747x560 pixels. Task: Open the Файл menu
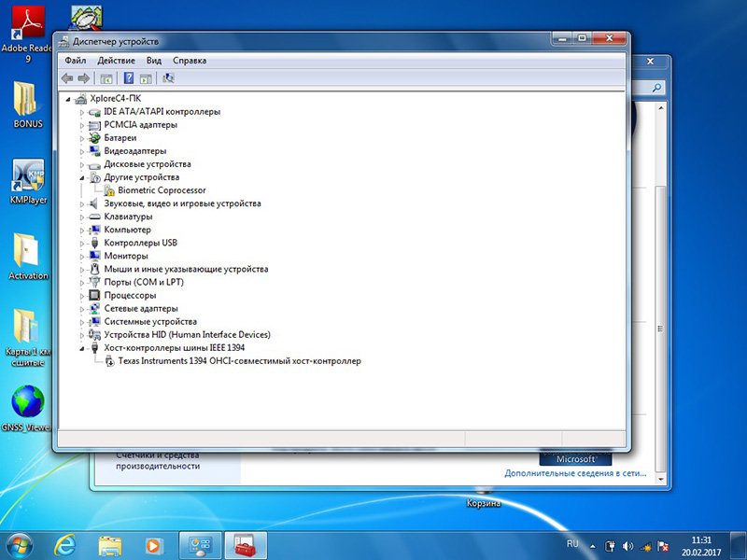pos(76,61)
